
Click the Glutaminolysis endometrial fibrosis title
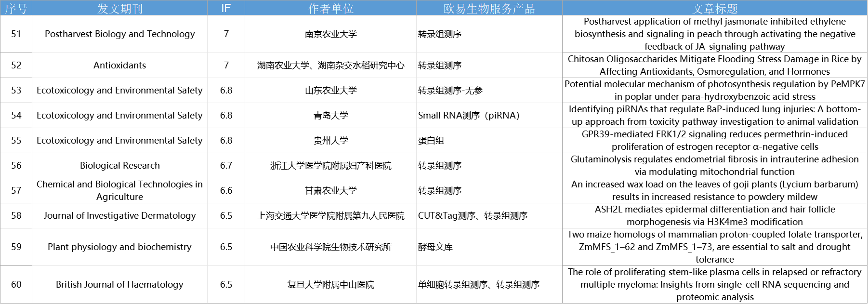pyautogui.click(x=715, y=166)
